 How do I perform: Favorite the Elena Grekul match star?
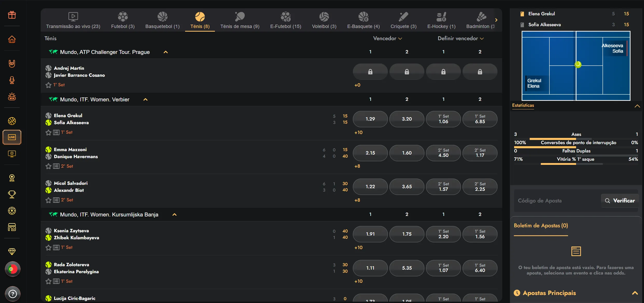(x=48, y=132)
